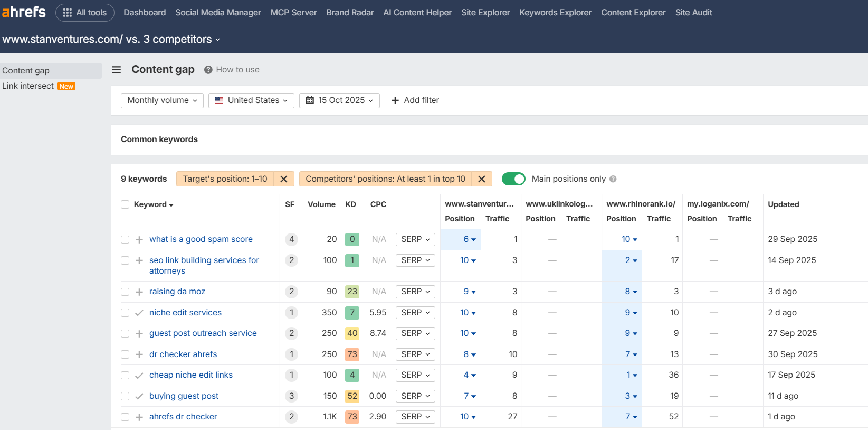Open the Monthly volume dropdown
868x430 pixels.
[162, 100]
